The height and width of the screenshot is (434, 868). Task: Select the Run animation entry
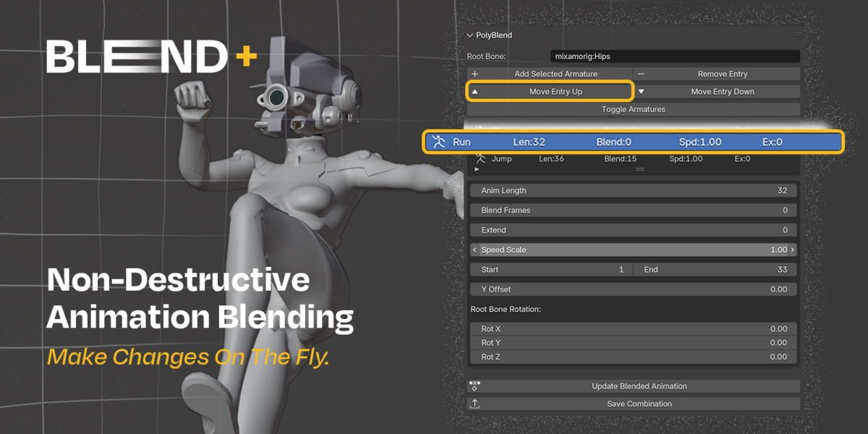click(x=633, y=142)
